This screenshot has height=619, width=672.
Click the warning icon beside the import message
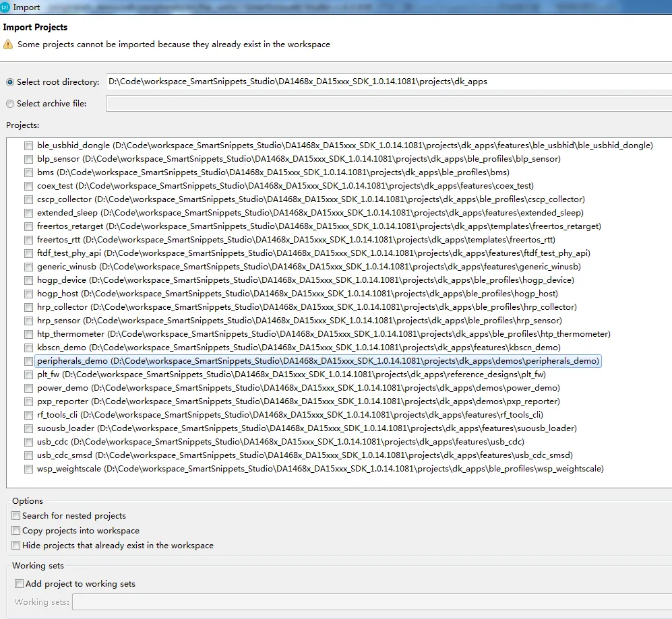[x=8, y=44]
